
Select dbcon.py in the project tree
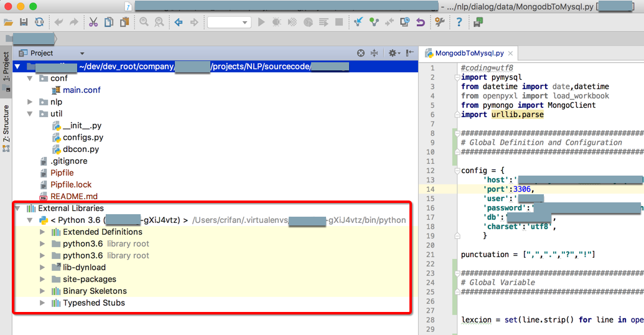coord(80,149)
